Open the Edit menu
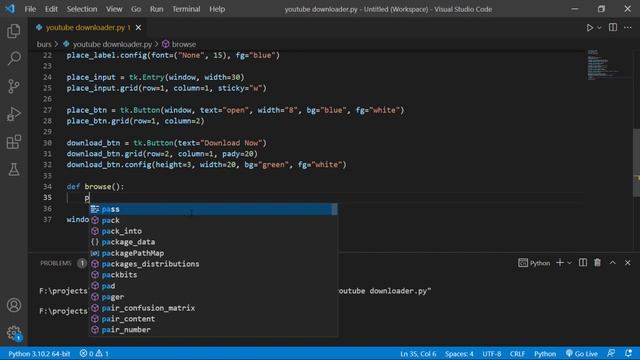Viewport: 640px width, 360px height. [51, 9]
